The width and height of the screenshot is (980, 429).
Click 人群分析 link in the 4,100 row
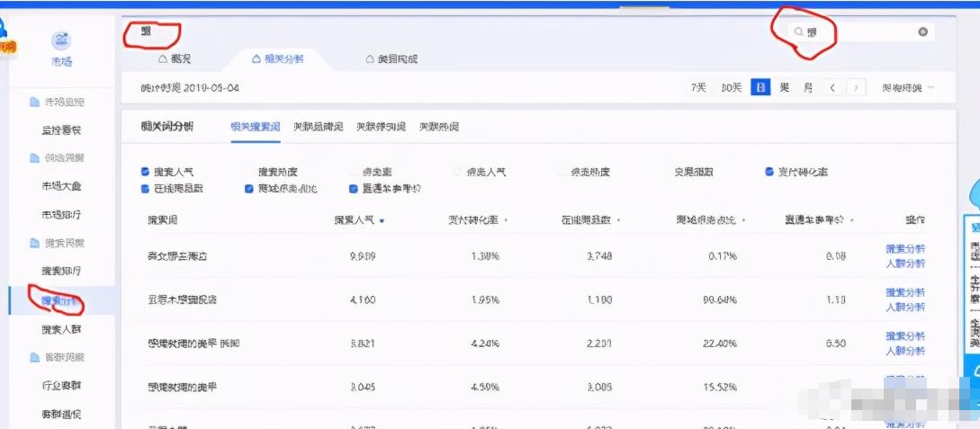click(905, 308)
